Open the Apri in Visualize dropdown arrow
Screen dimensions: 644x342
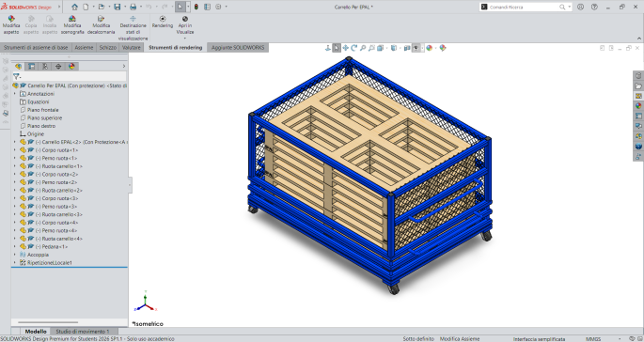click(185, 39)
